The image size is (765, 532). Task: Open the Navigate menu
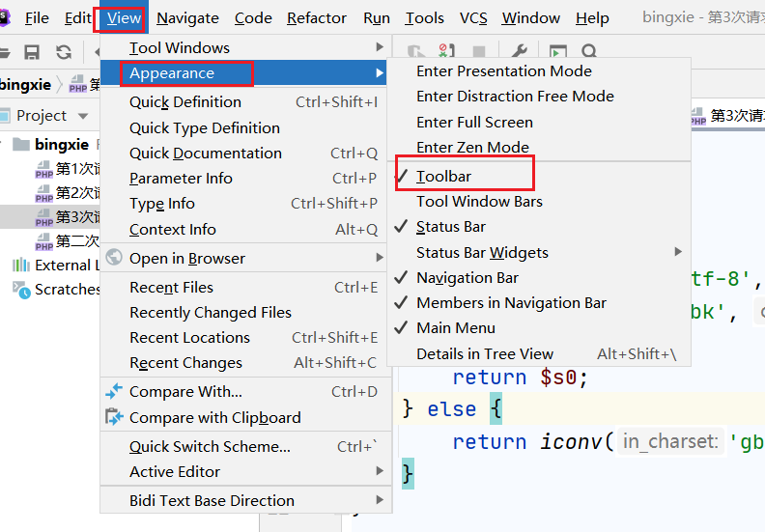click(187, 18)
